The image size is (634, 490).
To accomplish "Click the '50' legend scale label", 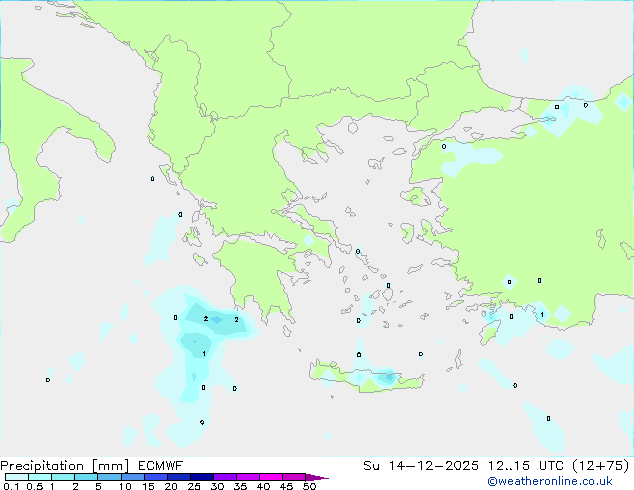I will [310, 486].
